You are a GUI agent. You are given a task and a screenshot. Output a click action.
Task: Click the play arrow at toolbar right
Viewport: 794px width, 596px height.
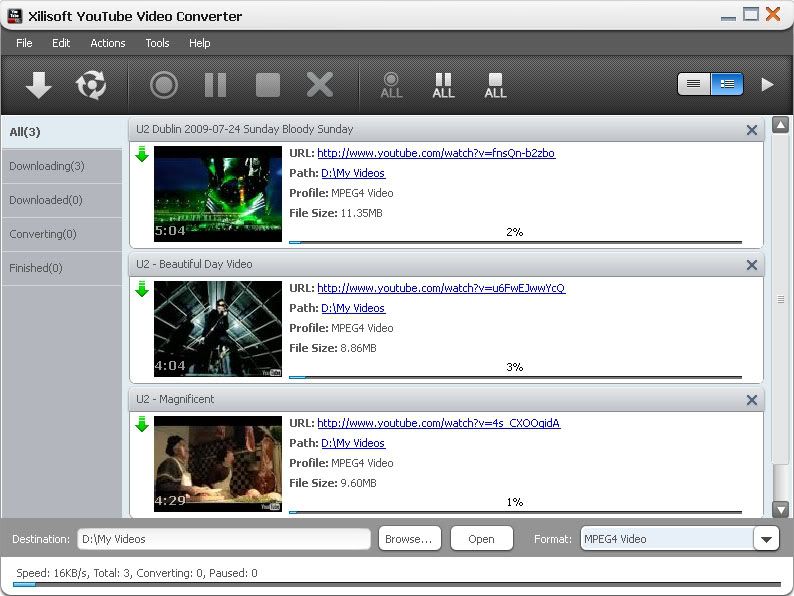(768, 85)
